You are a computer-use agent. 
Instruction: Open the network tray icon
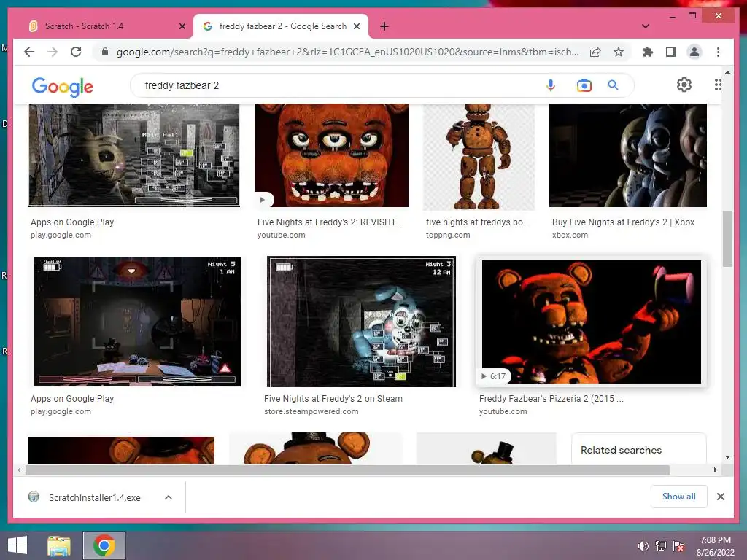tap(661, 546)
